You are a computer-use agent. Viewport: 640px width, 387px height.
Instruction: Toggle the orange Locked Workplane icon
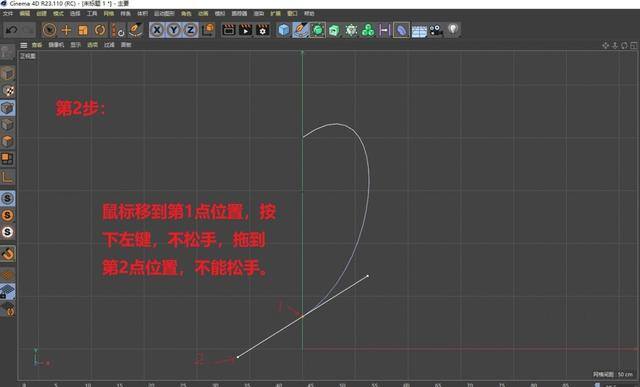tap(7, 275)
